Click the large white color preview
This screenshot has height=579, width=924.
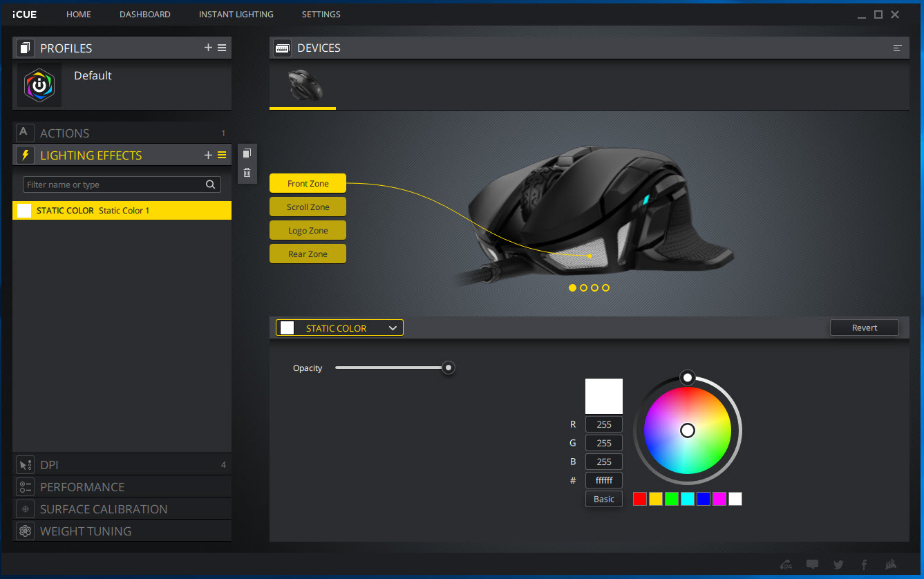pos(604,396)
